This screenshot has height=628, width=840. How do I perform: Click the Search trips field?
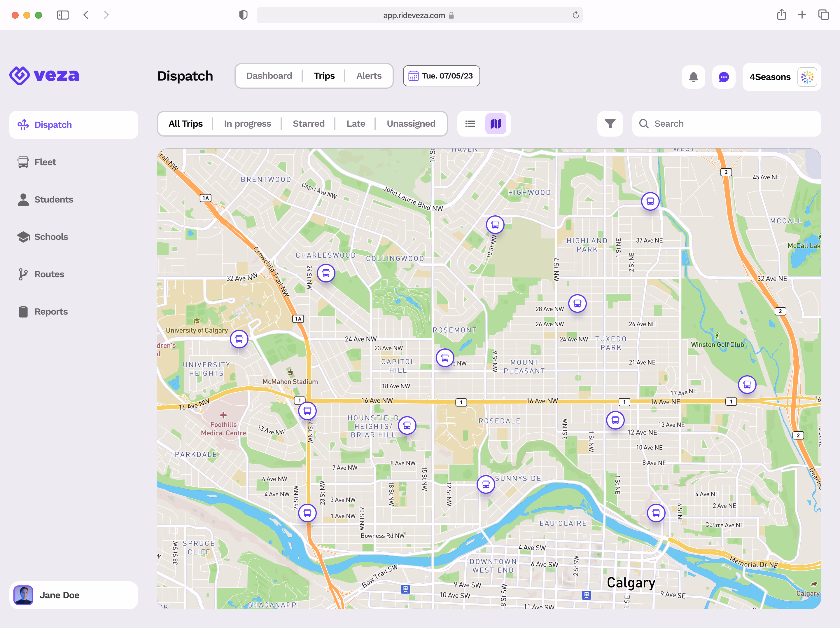(x=727, y=124)
